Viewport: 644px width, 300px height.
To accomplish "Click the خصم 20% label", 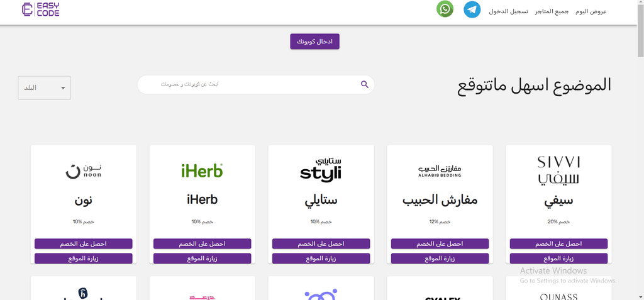I will (x=558, y=222).
